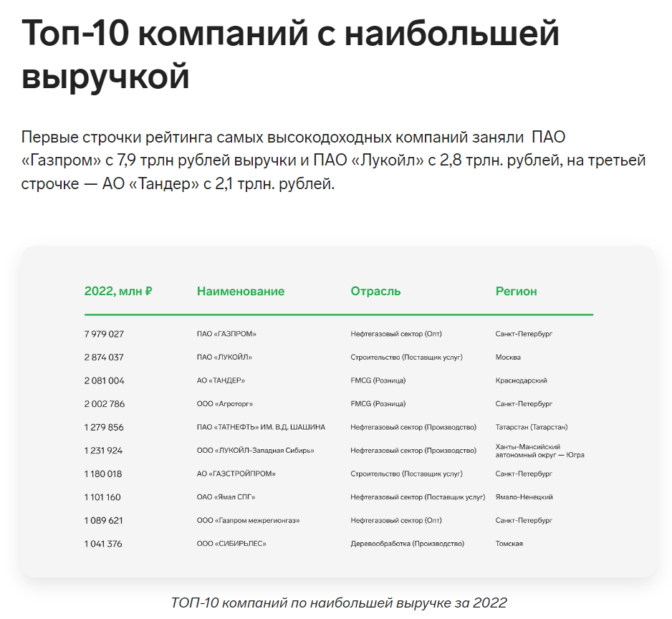
Task: Click Тандер's industry 'FMCG (Розница)'
Action: [x=378, y=380]
